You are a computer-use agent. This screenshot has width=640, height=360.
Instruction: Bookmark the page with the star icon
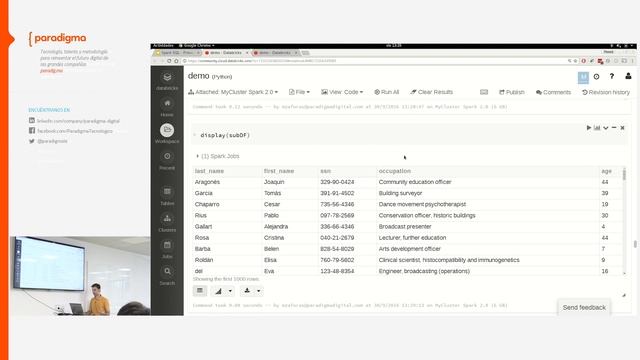(x=575, y=61)
